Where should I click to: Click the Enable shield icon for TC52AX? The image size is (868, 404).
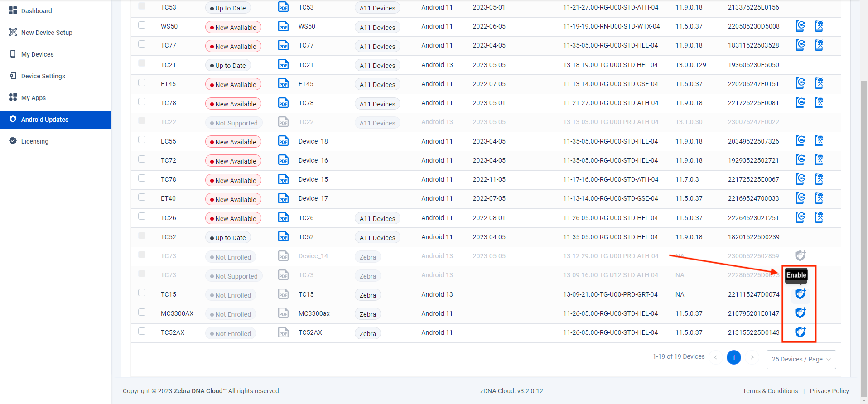coord(800,332)
